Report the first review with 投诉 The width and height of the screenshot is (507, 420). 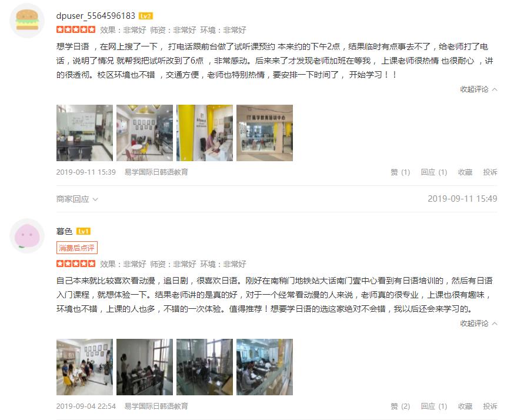pos(490,172)
